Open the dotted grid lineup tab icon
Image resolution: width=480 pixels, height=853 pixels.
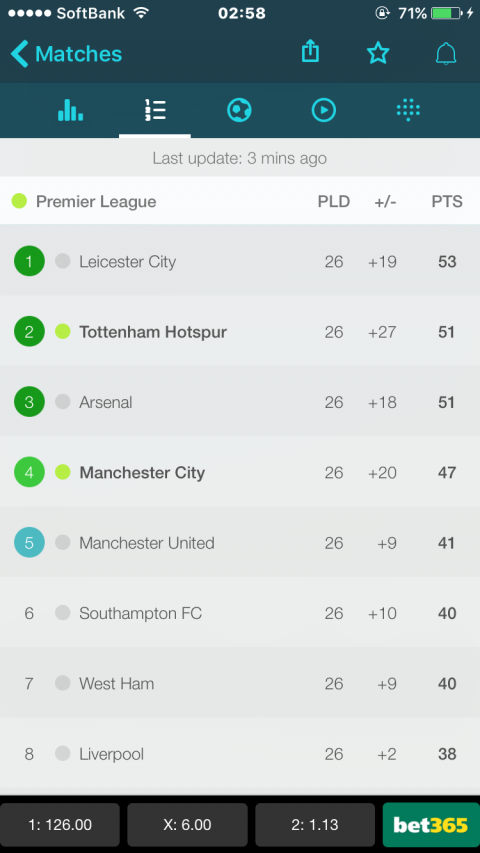pos(408,110)
